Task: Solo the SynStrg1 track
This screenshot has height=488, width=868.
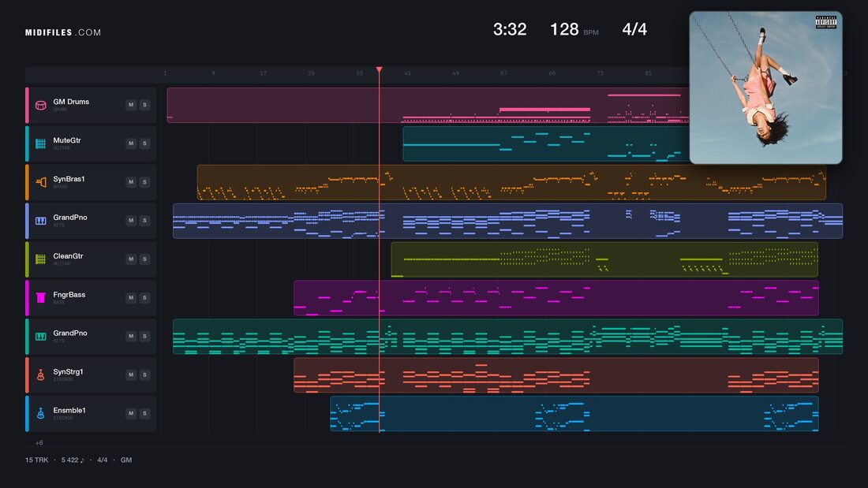Action: point(144,374)
